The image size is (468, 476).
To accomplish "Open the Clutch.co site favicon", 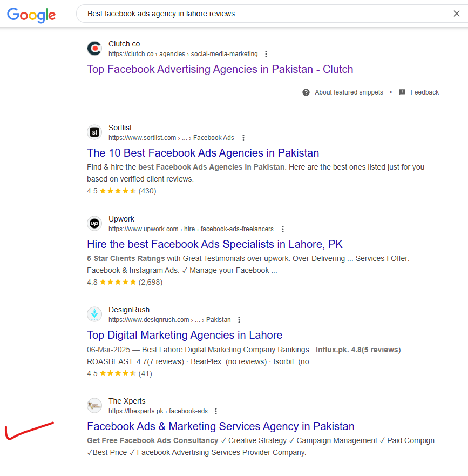I will 94,49.
